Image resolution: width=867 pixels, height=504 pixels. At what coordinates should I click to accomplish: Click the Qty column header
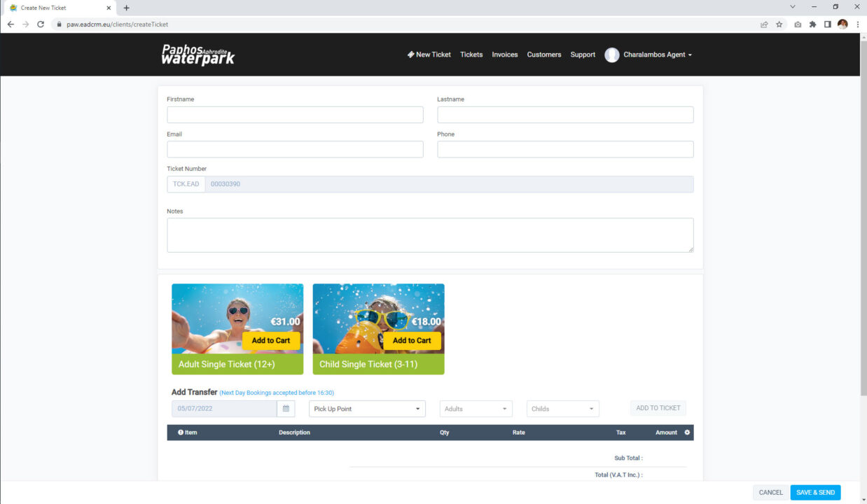[x=445, y=433]
